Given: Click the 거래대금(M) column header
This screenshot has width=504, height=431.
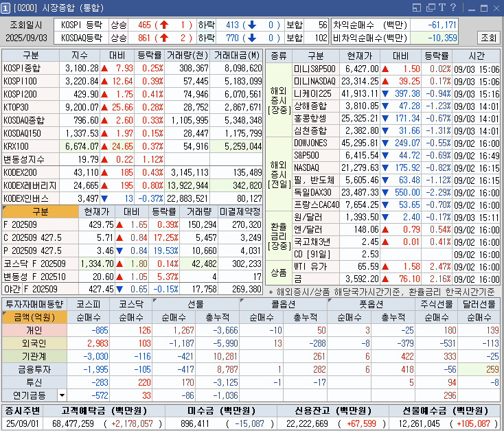Looking at the screenshot, I should pos(237,55).
